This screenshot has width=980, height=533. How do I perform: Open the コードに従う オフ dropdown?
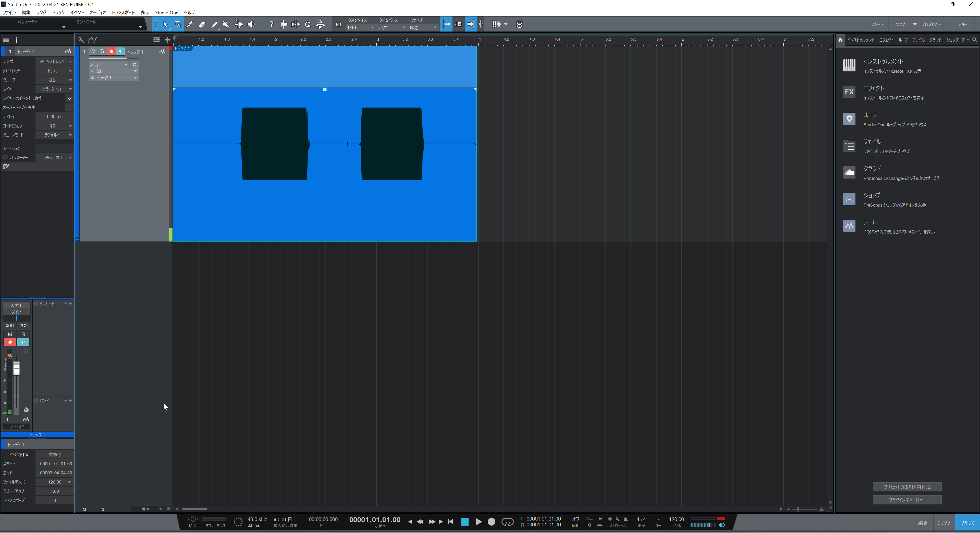[x=54, y=125]
